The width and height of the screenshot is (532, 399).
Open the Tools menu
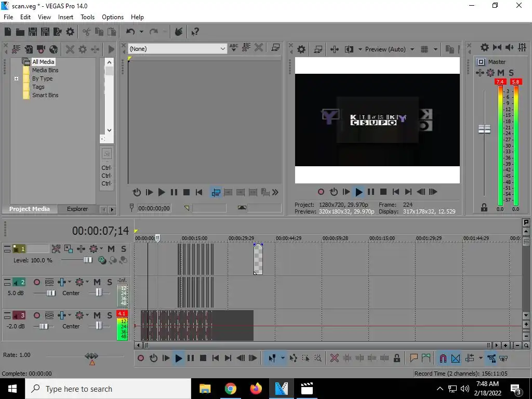(87, 17)
